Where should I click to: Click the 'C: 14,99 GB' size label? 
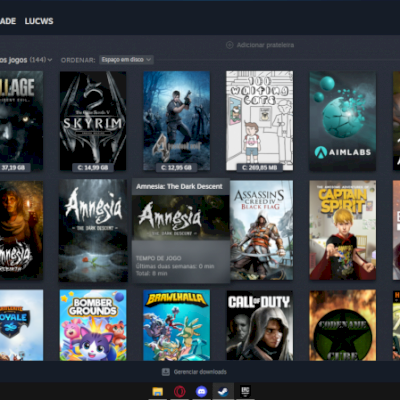[93, 167]
